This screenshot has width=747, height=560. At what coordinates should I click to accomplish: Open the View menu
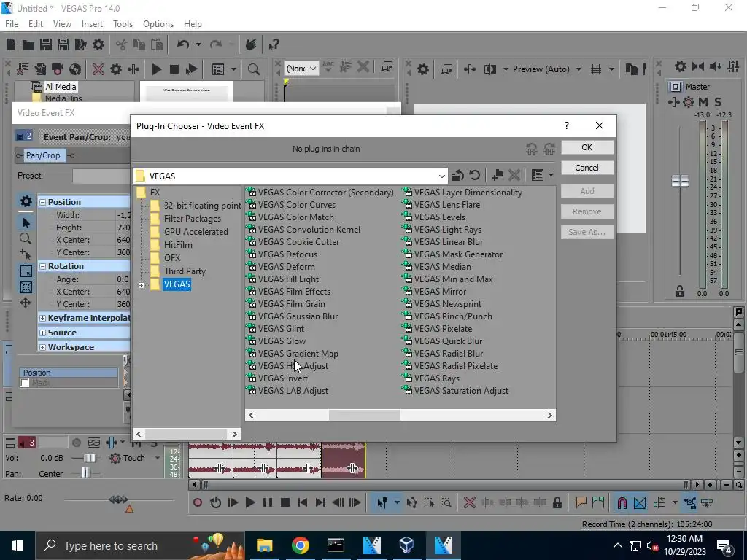tap(62, 24)
